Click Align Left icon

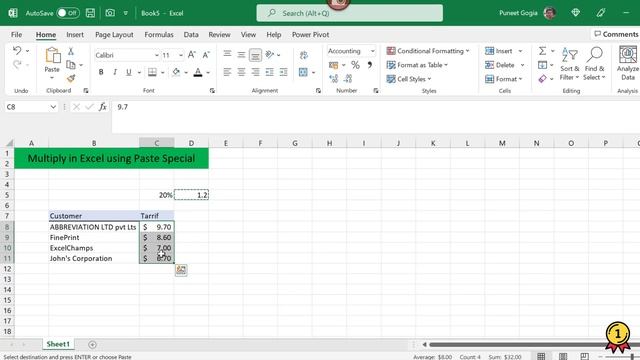pos(227,72)
